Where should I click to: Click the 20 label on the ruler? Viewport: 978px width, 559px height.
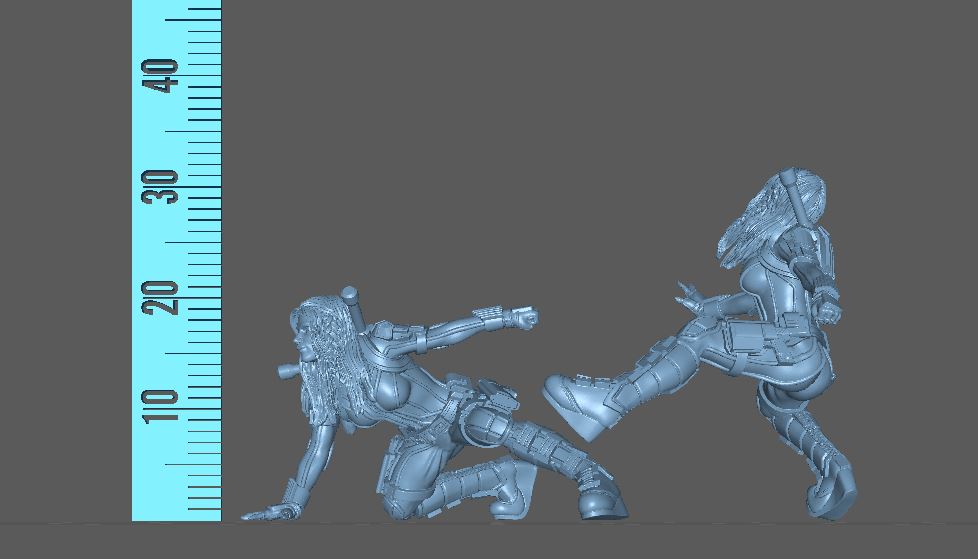(160, 297)
